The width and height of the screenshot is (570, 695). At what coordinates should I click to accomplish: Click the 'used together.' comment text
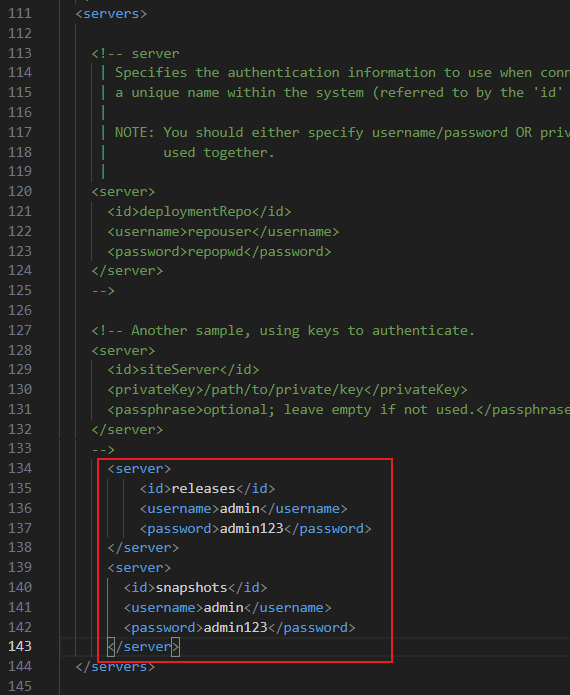219,152
